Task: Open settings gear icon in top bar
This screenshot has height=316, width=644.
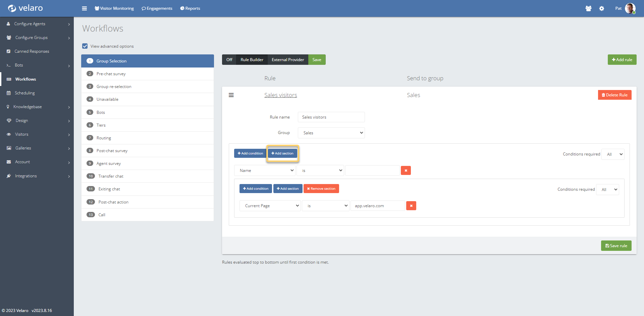Action: coord(602,8)
